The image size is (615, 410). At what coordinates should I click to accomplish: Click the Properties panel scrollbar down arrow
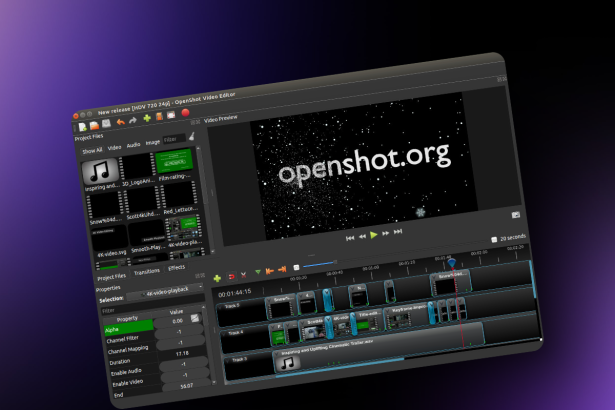tap(214, 382)
